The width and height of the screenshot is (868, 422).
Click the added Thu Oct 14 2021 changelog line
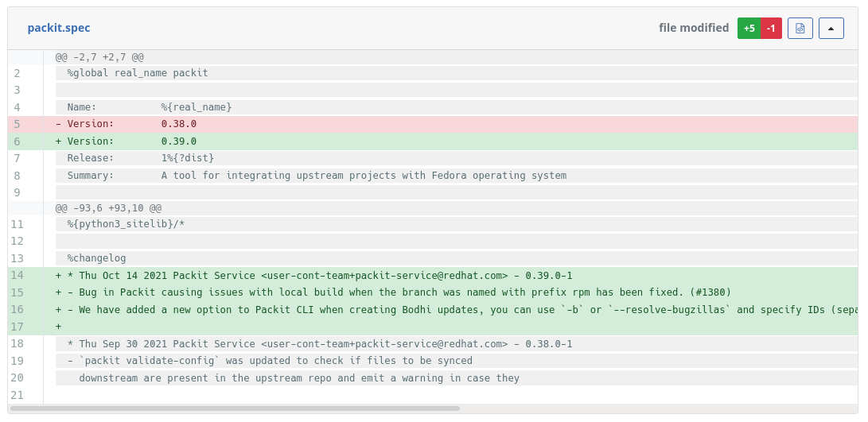318,276
